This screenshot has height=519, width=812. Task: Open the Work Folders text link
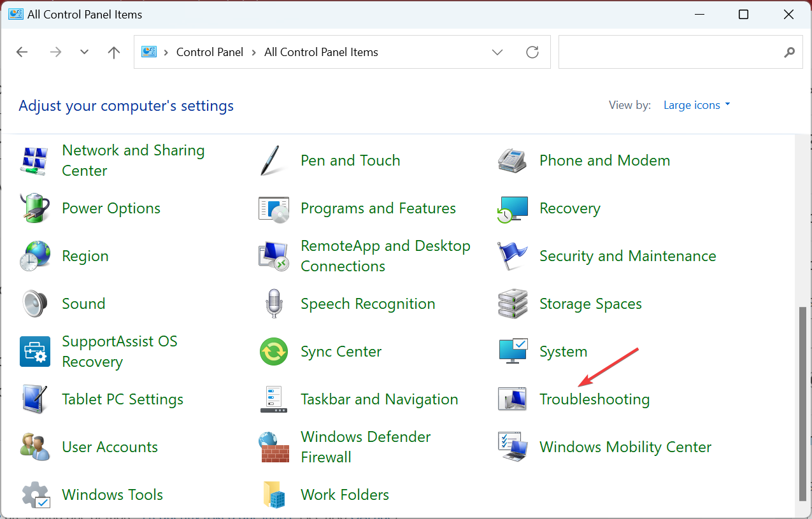[345, 495]
